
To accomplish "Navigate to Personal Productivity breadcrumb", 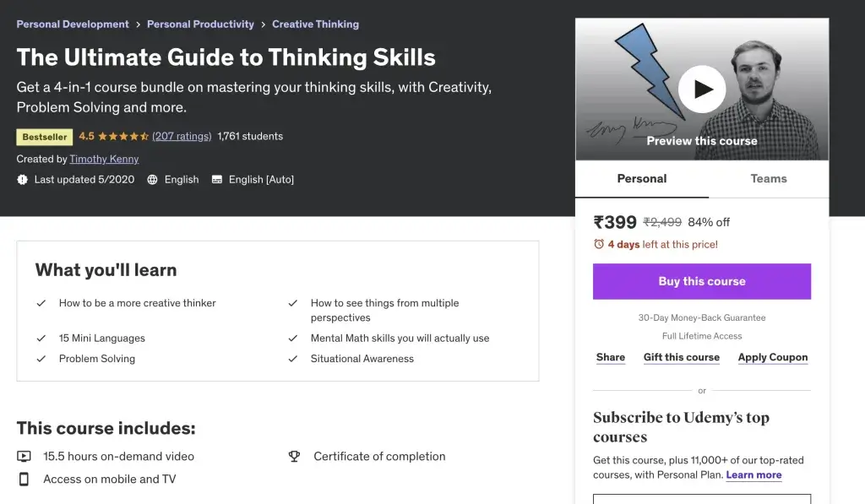I will coord(200,24).
